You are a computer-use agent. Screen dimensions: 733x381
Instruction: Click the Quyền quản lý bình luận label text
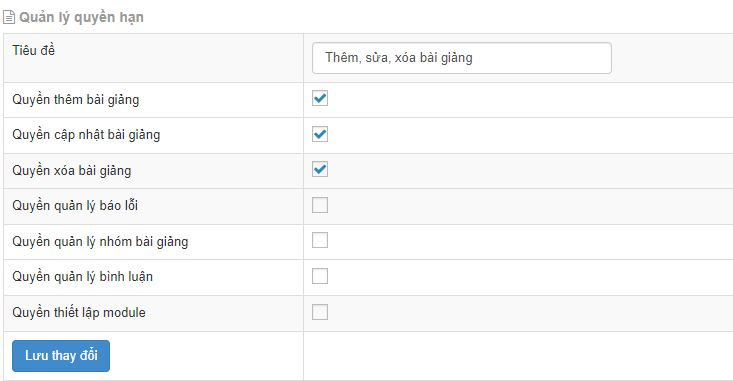pos(82,277)
